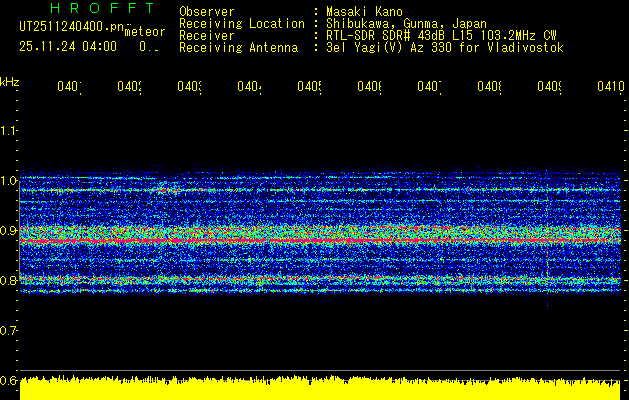Click the 0.7 kHz frequency tick
Viewport: 629px width, 400px height.
tap(9, 330)
